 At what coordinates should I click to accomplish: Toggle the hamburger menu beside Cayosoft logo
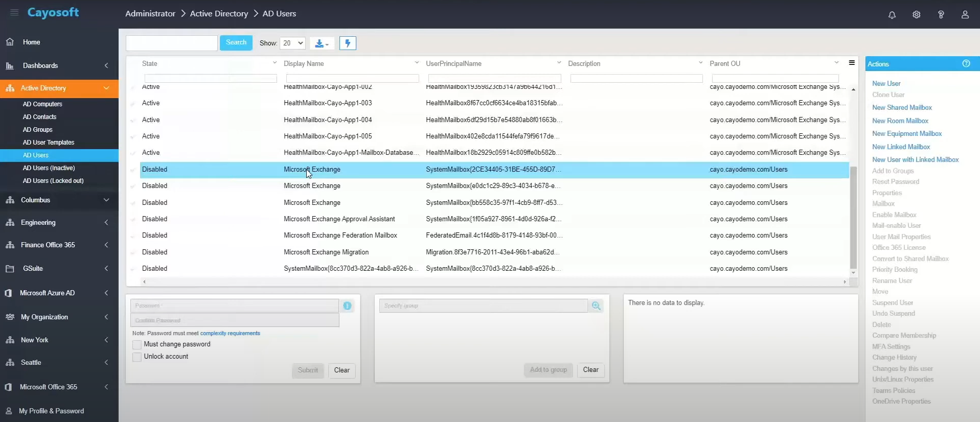(14, 13)
